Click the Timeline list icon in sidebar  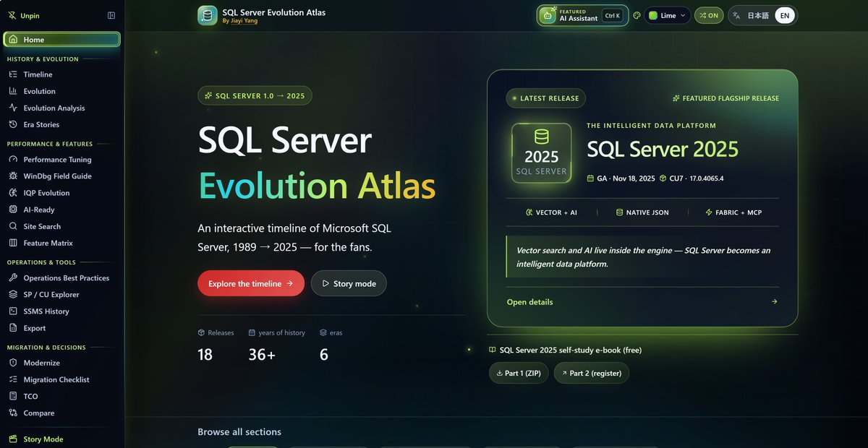[13, 74]
